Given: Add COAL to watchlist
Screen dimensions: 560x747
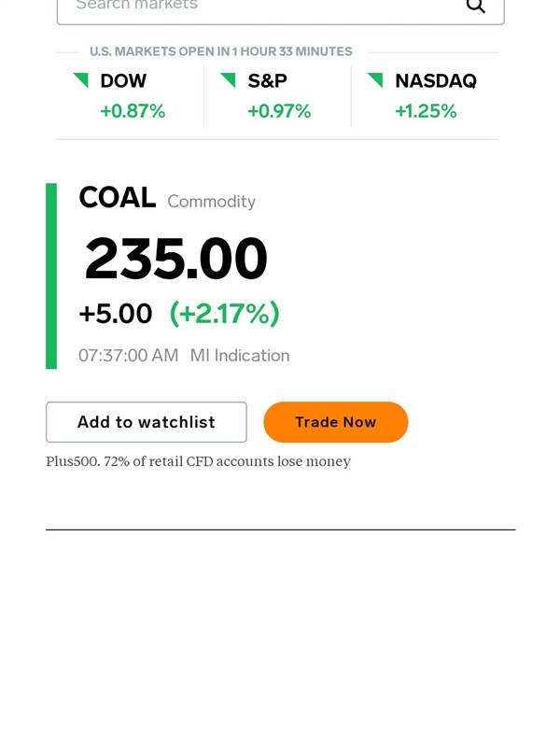Looking at the screenshot, I should [147, 422].
